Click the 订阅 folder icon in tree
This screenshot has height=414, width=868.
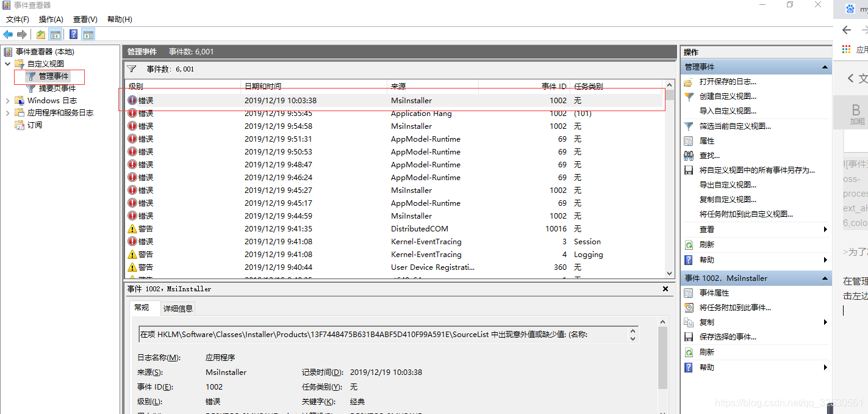coord(20,125)
